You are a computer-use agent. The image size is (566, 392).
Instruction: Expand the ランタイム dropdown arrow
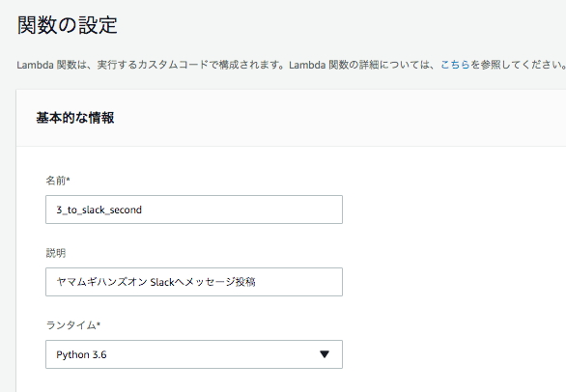coord(325,354)
